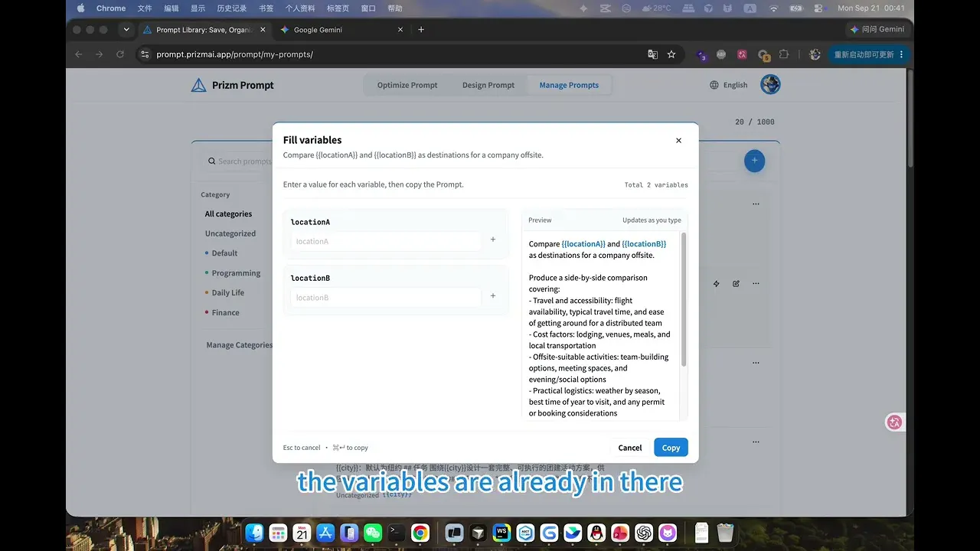980x551 pixels.
Task: Click the floating translate widget icon
Action: (894, 422)
